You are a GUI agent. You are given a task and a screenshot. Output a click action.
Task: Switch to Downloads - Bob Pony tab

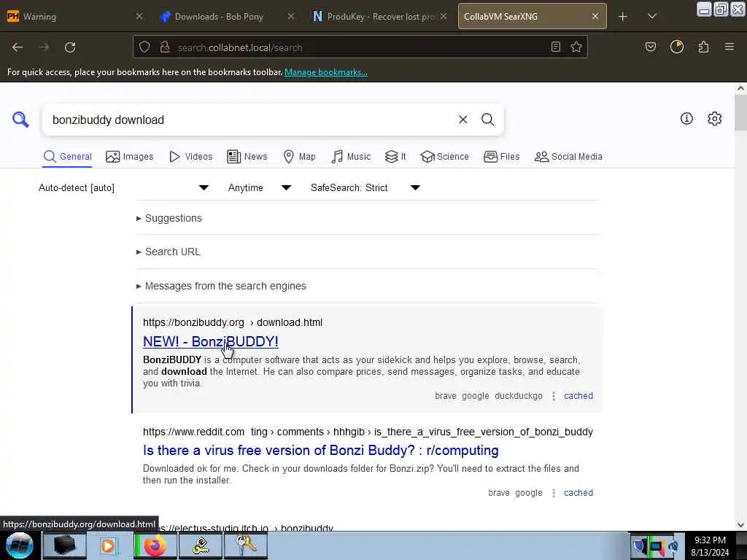coord(219,17)
